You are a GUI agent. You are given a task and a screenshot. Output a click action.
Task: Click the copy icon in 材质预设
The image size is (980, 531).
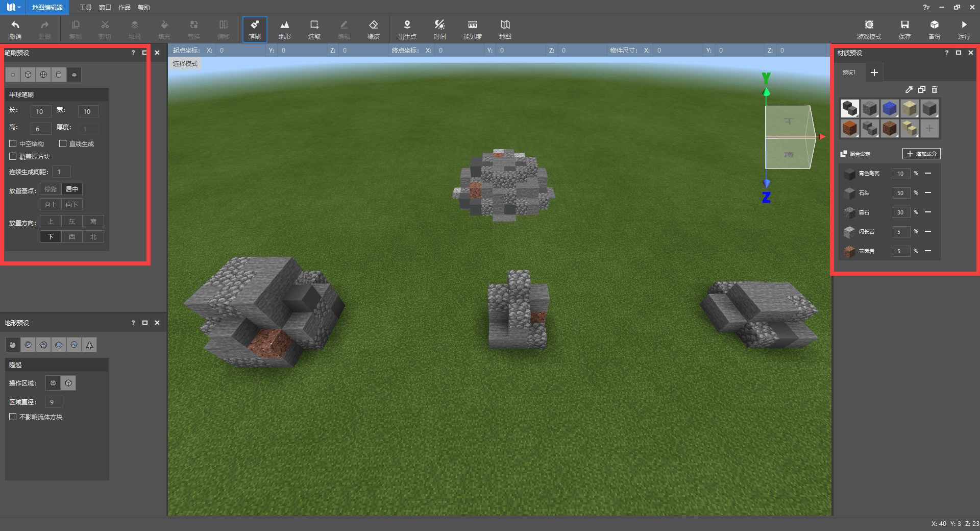coord(921,89)
